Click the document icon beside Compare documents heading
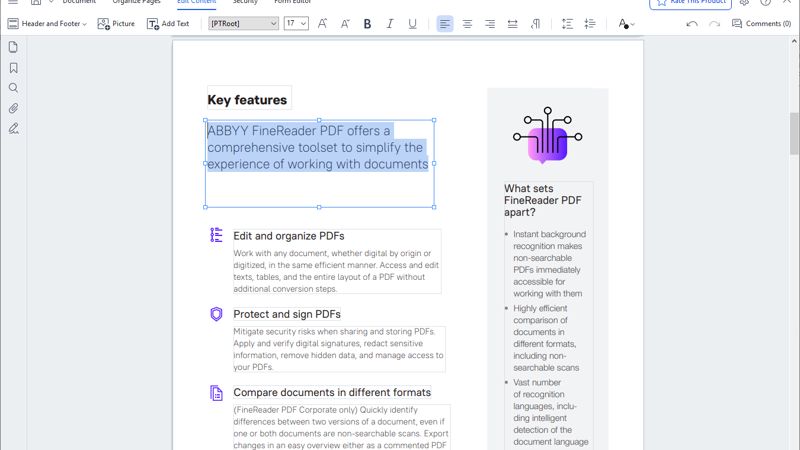Image resolution: width=800 pixels, height=450 pixels. 216,393
